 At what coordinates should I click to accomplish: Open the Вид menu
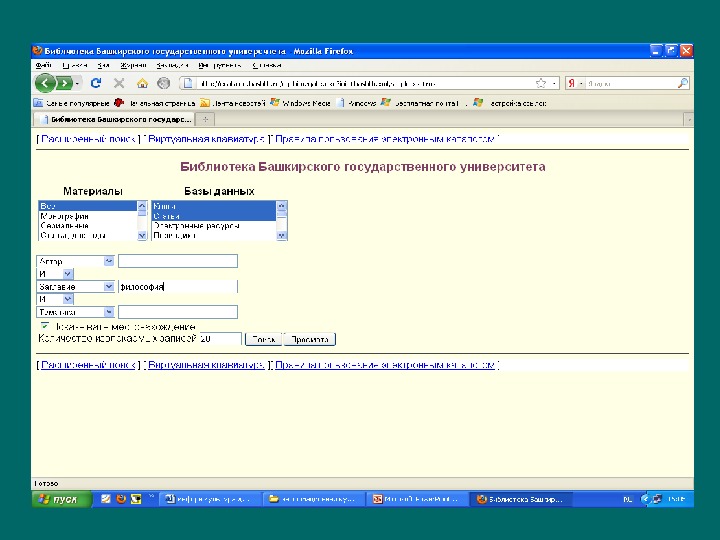[103, 65]
